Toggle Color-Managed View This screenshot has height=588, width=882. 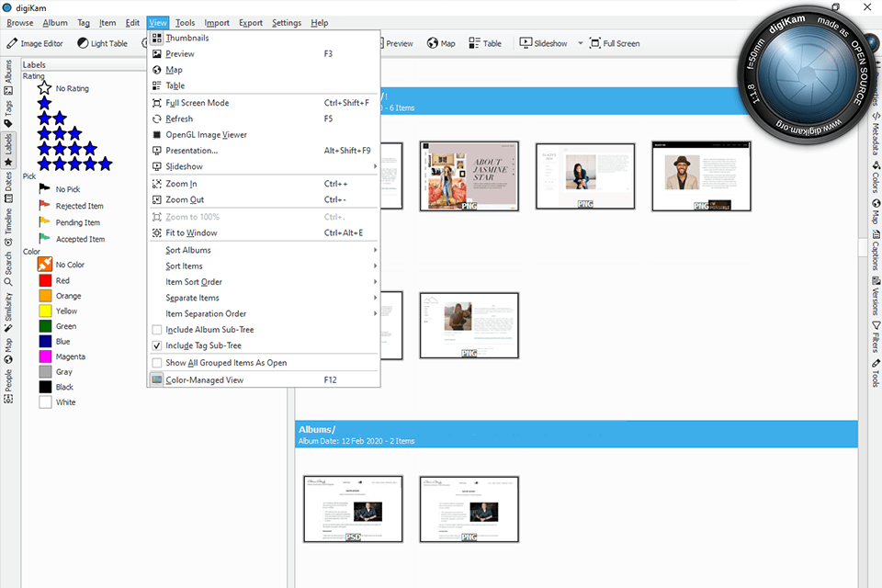click(264, 379)
